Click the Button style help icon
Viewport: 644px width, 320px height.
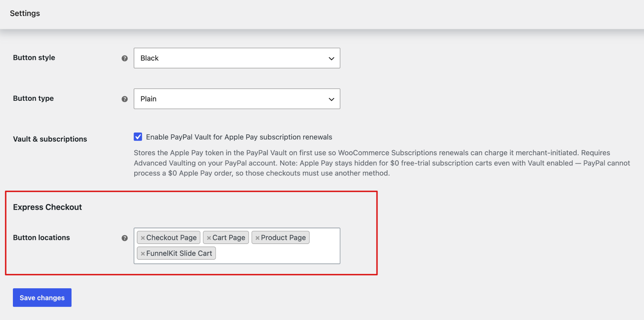pos(125,58)
